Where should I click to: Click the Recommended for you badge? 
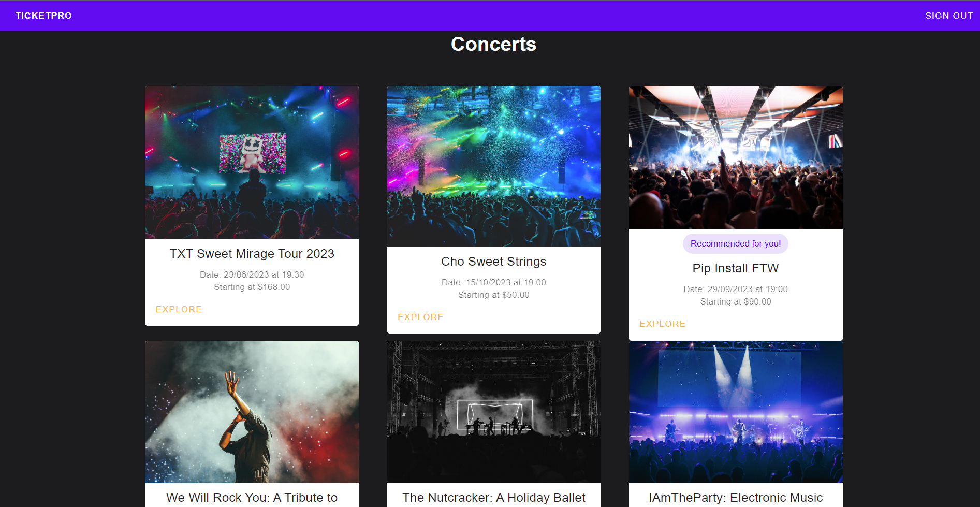coord(735,243)
